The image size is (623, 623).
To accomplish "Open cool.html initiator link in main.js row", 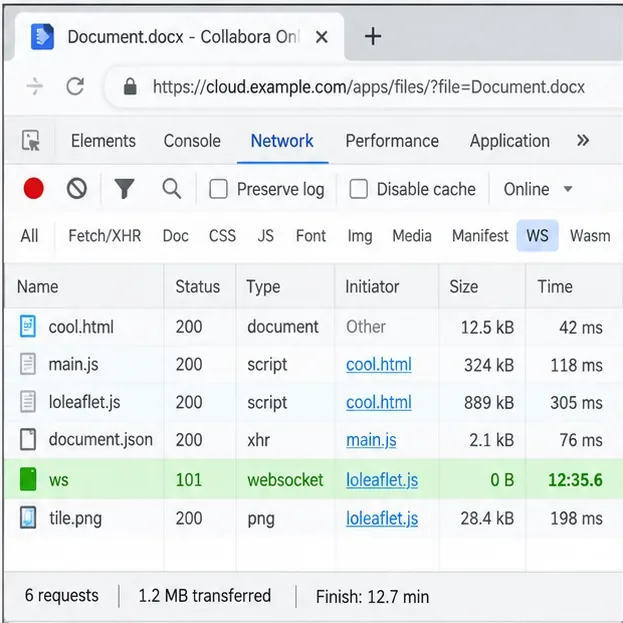I will tap(379, 365).
